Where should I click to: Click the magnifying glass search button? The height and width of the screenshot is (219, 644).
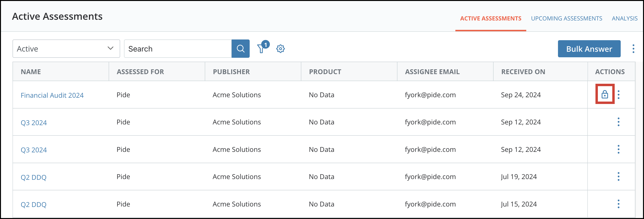coord(240,49)
